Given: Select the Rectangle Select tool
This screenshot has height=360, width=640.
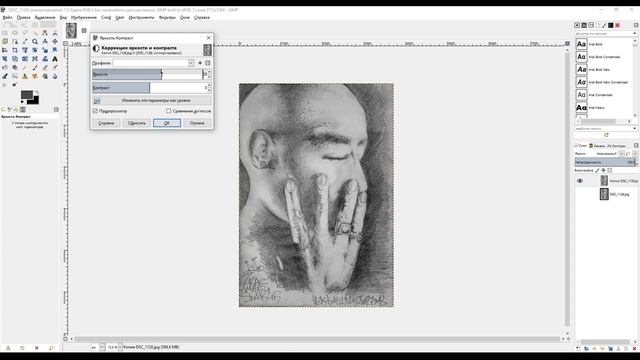Looking at the screenshot, I should (x=4, y=33).
